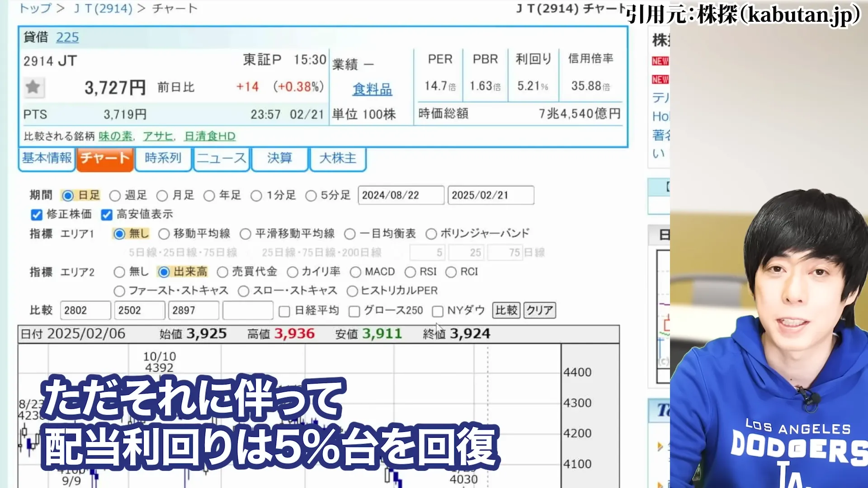Select the 平滑移動平均線 radio
Image resolution: width=868 pixels, height=488 pixels.
tap(245, 234)
